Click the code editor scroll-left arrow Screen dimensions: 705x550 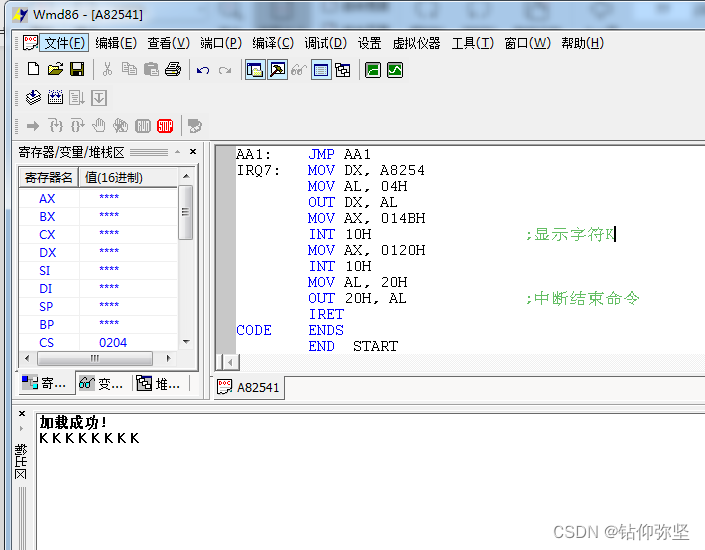pyautogui.click(x=231, y=362)
